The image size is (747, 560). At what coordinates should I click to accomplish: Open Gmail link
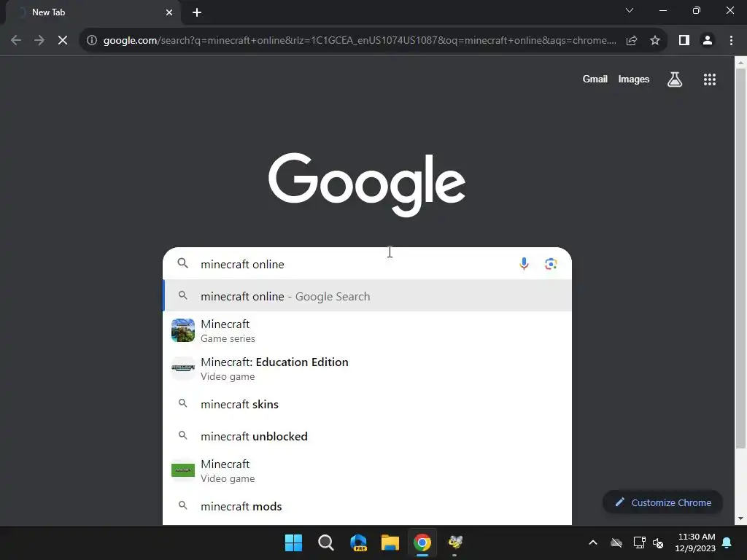click(595, 79)
